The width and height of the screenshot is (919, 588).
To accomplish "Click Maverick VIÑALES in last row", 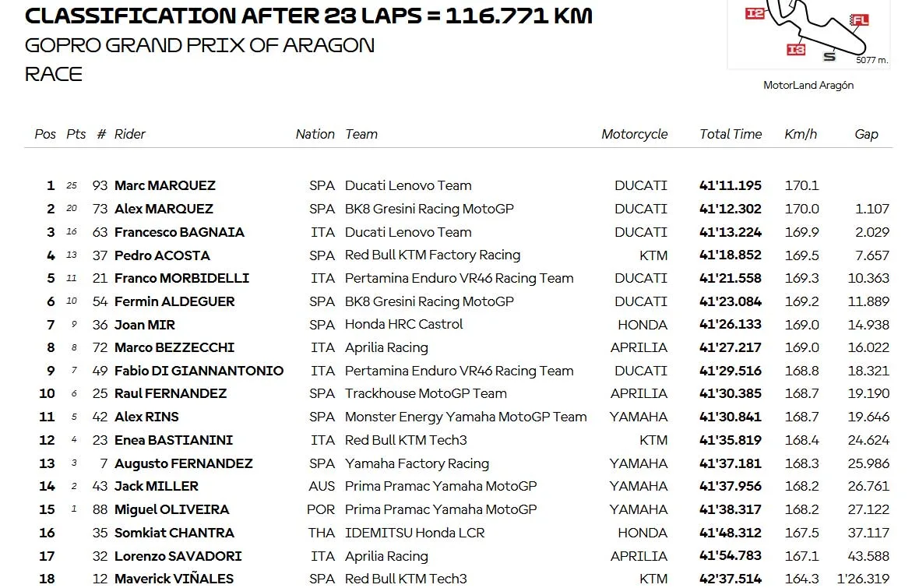I will click(x=174, y=579).
